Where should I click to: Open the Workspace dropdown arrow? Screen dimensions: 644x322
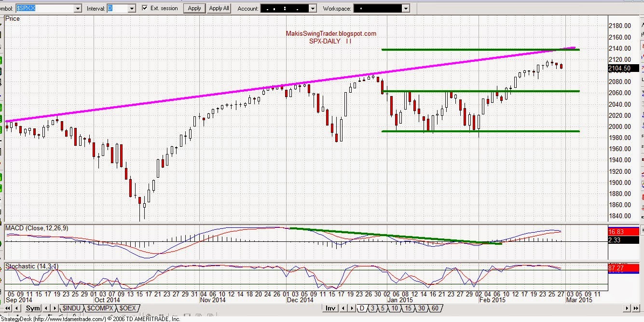[x=406, y=8]
